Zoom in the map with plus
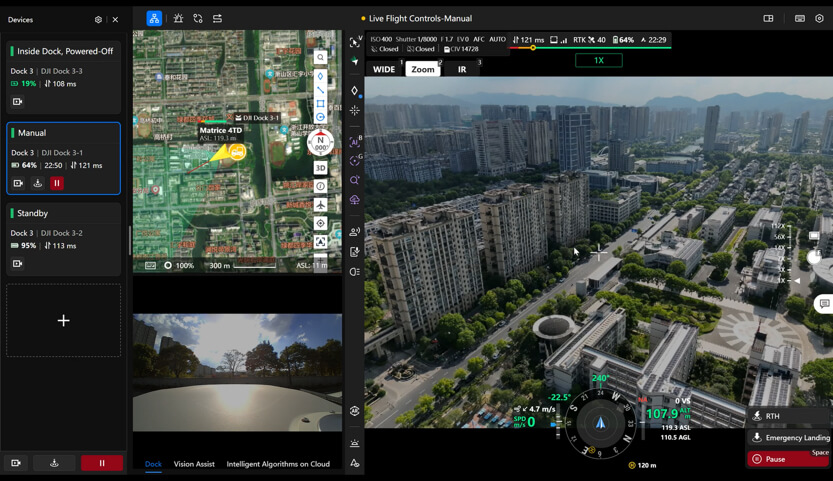The width and height of the screenshot is (833, 481). click(x=320, y=258)
